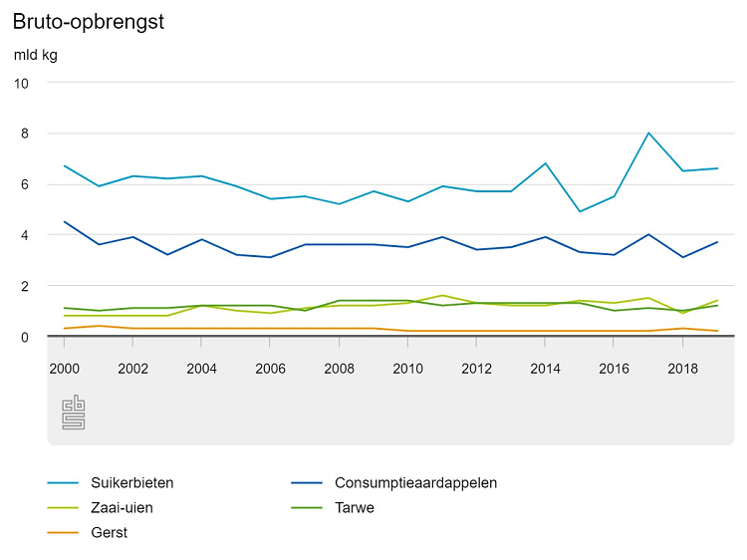This screenshot has width=747, height=560.
Task: Select the Suikerbieten peak at 2017
Action: (648, 133)
